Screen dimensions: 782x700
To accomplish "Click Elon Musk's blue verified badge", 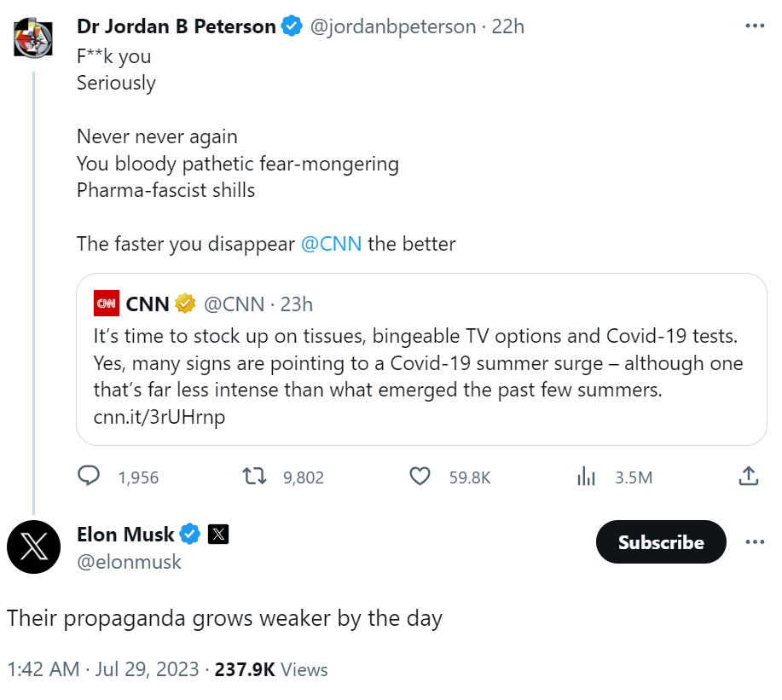I will (190, 535).
